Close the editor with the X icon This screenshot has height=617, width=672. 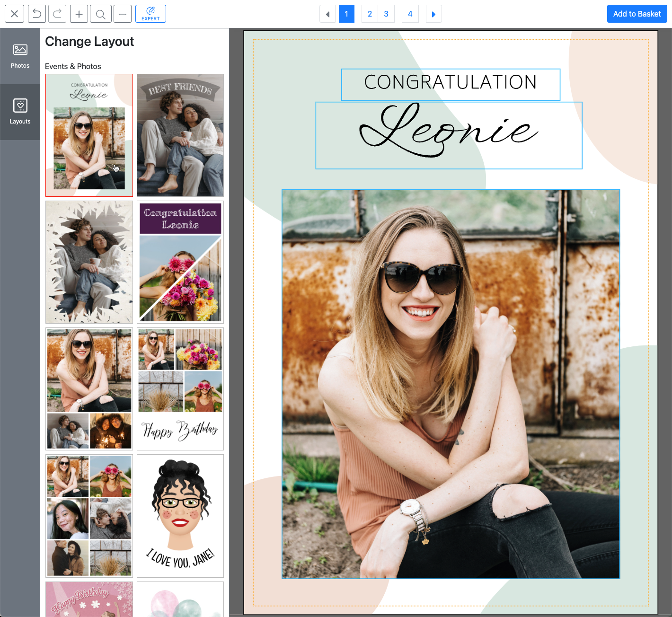tap(14, 14)
